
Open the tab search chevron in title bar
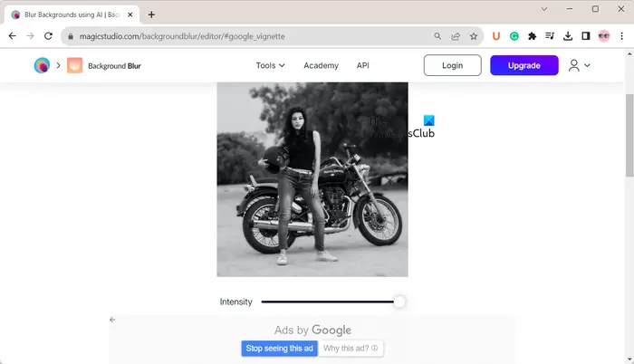(544, 9)
